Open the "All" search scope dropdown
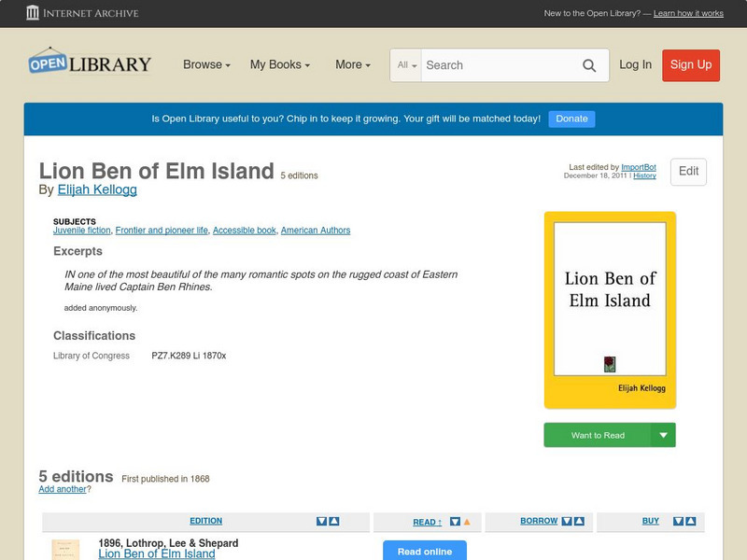Viewport: 747px width, 560px height. pos(407,65)
